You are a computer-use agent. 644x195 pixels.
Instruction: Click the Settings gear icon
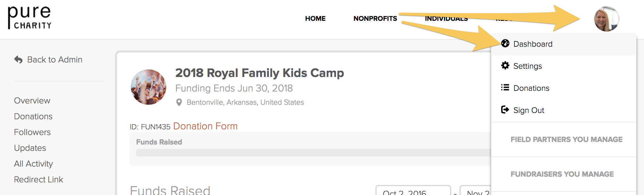[x=505, y=65]
